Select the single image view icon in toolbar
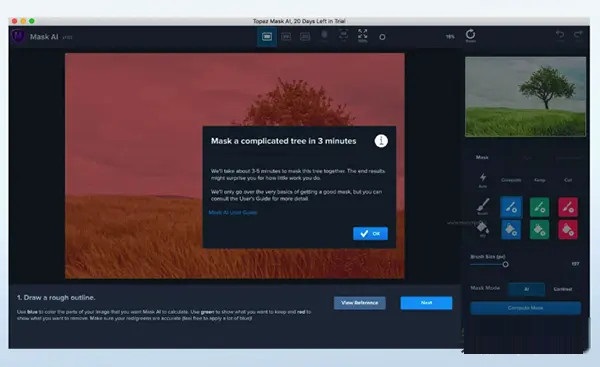The height and width of the screenshot is (367, 600). click(267, 37)
